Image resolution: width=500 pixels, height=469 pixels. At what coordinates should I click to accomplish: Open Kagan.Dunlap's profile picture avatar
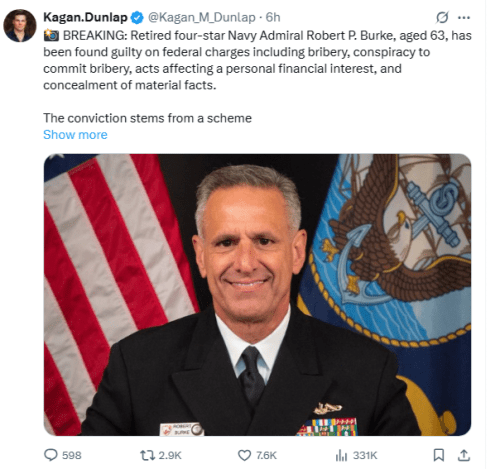click(20, 25)
